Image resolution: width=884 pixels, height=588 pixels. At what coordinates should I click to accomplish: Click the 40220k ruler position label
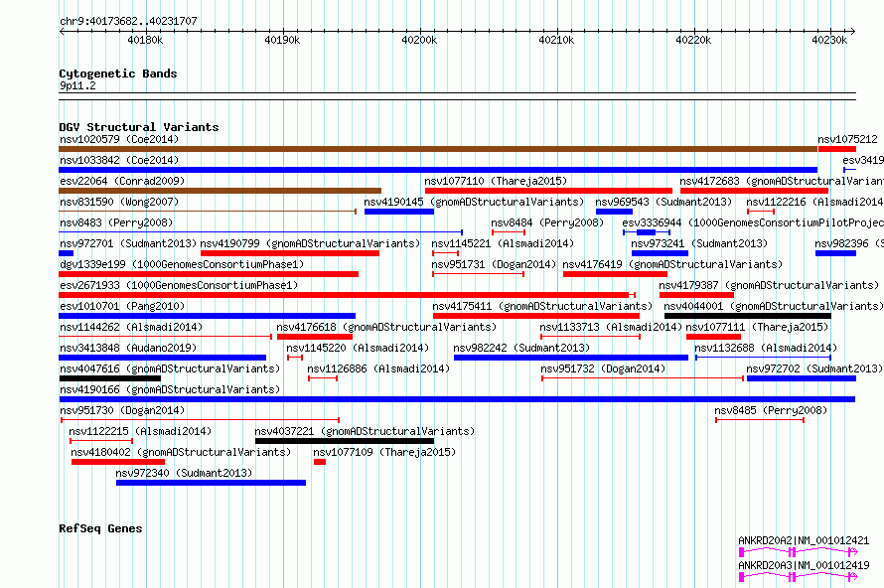coord(693,40)
